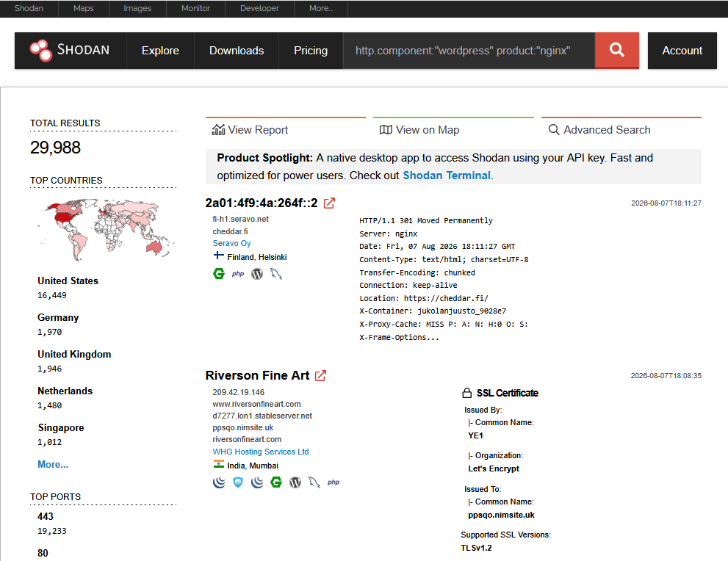This screenshot has width=728, height=561.
Task: Show more countries via More... link
Action: point(53,464)
